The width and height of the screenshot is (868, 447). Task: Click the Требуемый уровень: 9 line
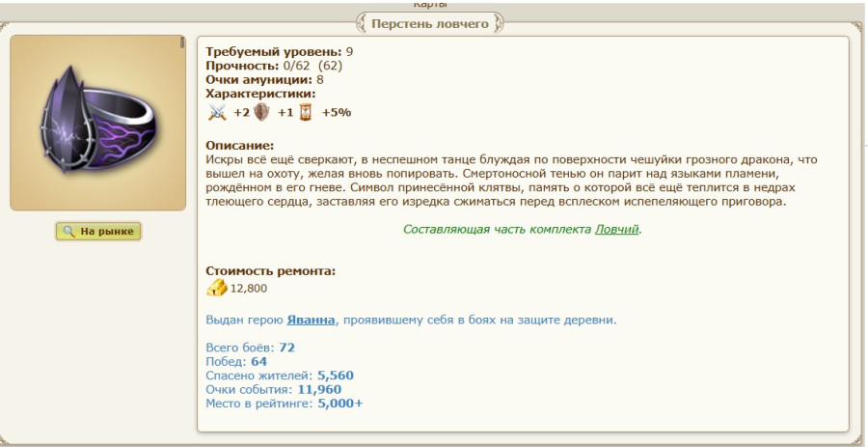280,52
